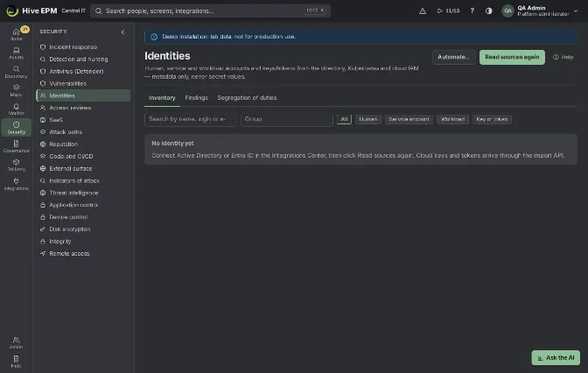Select the Human filter chip

pyautogui.click(x=367, y=119)
